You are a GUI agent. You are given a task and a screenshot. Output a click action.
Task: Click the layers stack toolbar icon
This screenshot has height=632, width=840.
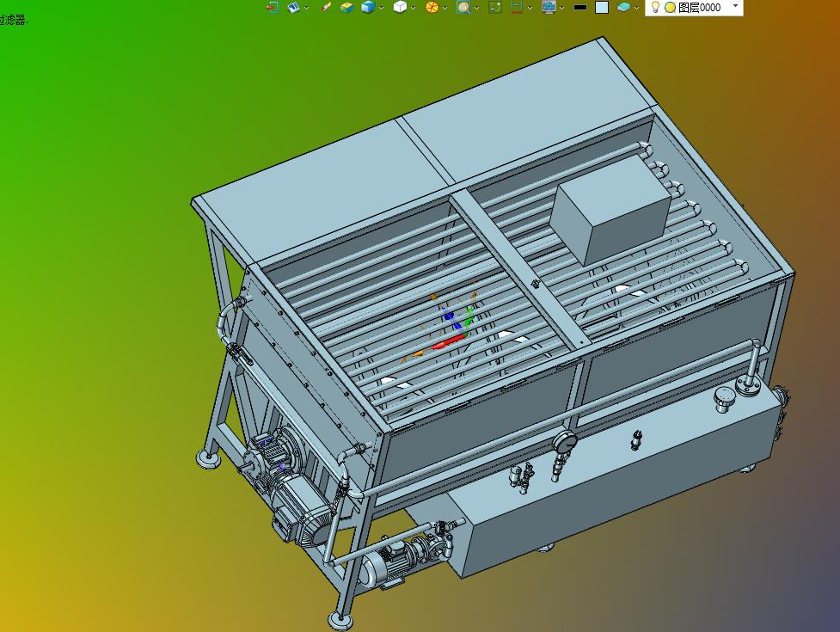623,7
